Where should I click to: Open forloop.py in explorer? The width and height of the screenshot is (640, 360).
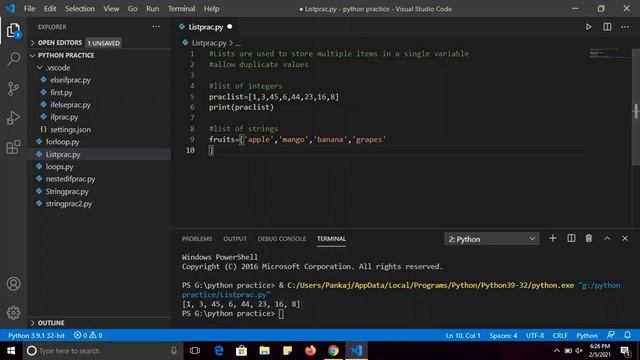point(62,142)
